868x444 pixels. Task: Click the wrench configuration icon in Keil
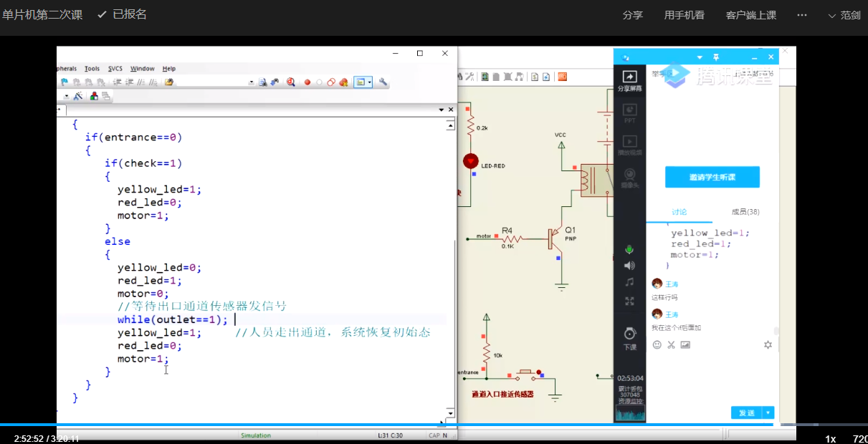click(x=383, y=82)
